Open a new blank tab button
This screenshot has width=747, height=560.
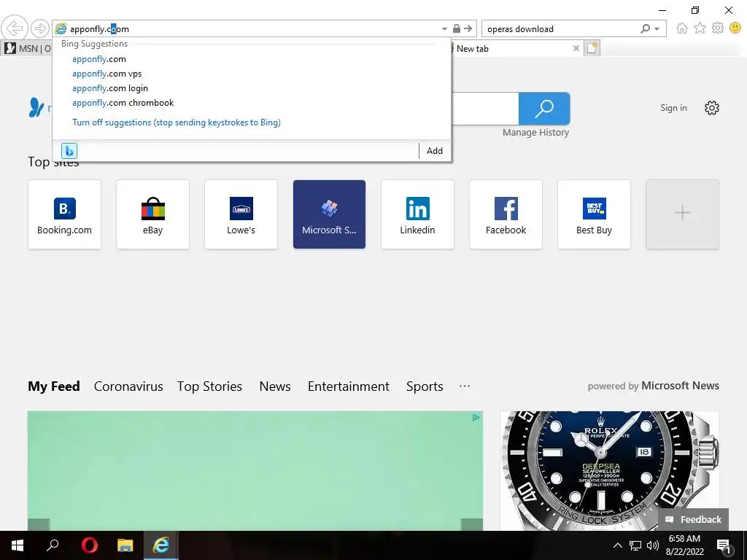pos(592,48)
